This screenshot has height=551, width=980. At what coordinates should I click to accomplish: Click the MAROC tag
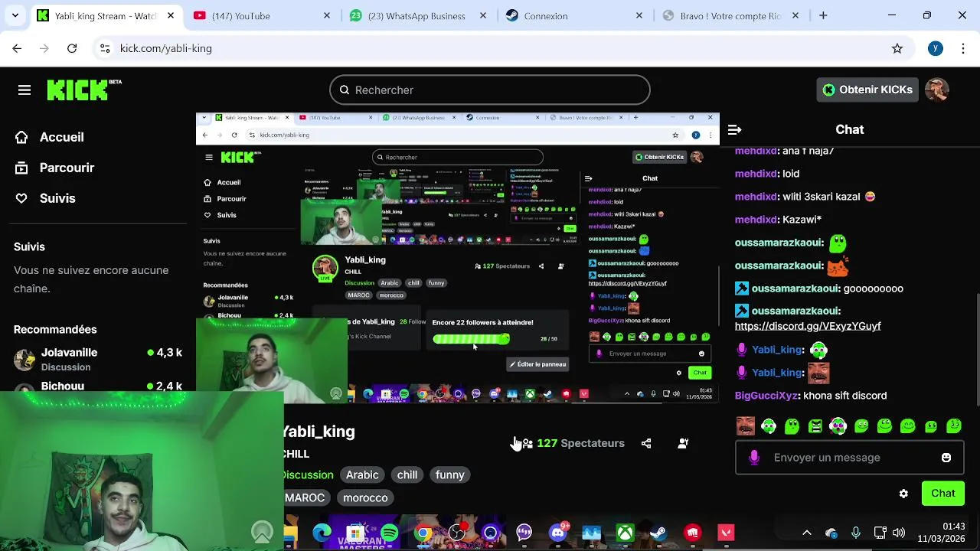(305, 497)
